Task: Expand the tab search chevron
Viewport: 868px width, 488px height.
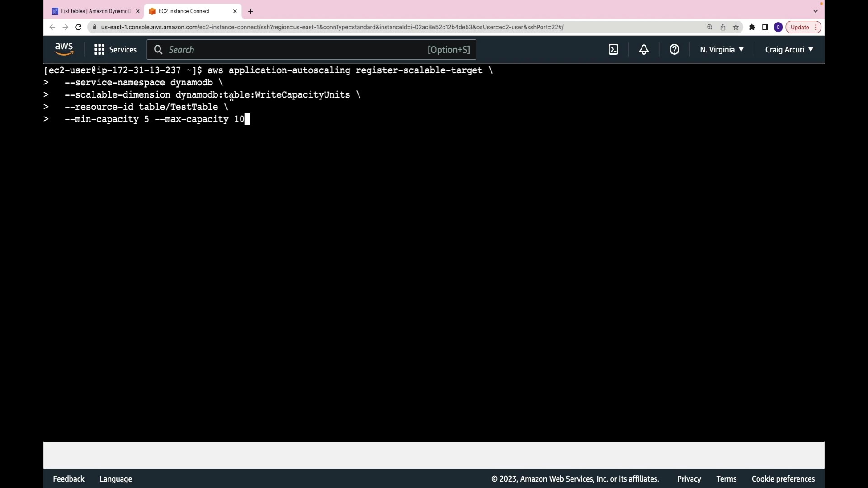Action: 816,11
